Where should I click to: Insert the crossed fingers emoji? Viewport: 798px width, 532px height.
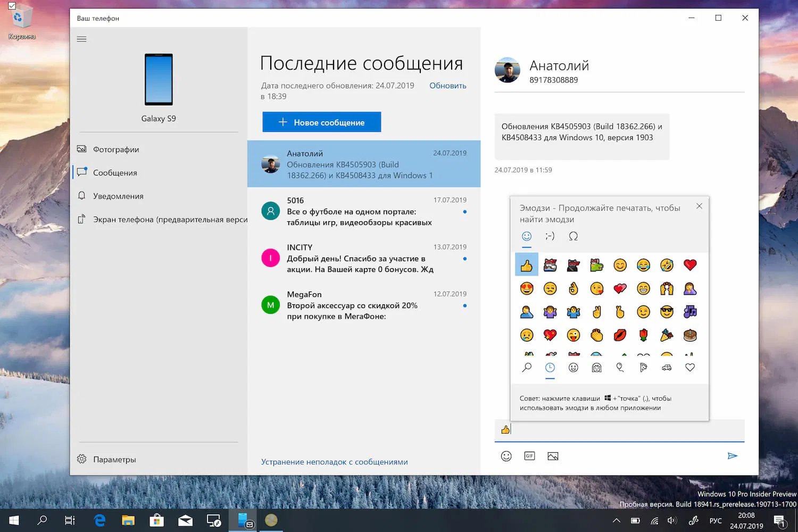620,312
